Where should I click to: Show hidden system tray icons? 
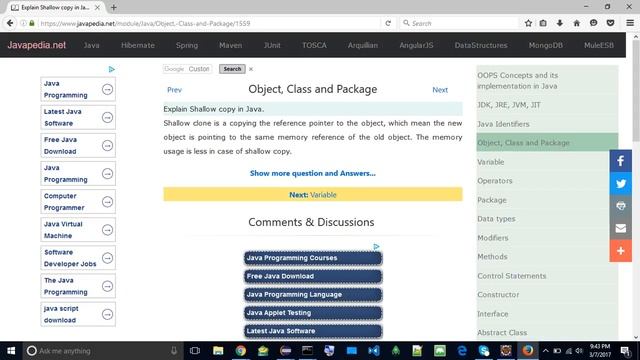(545, 351)
